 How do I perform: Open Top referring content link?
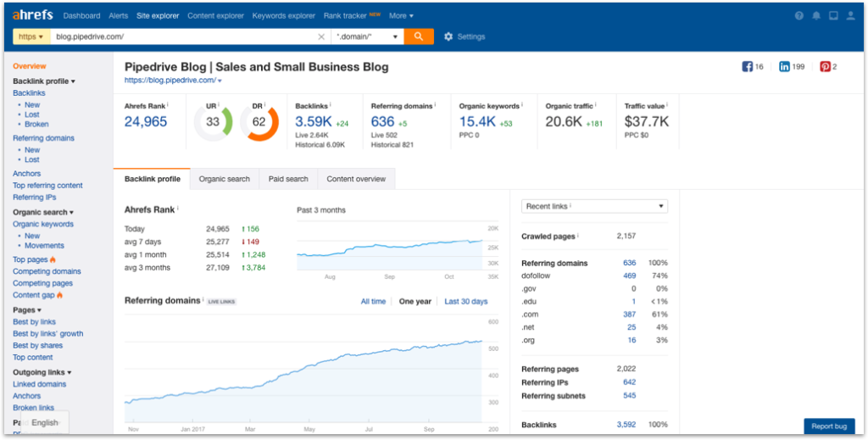tap(47, 186)
